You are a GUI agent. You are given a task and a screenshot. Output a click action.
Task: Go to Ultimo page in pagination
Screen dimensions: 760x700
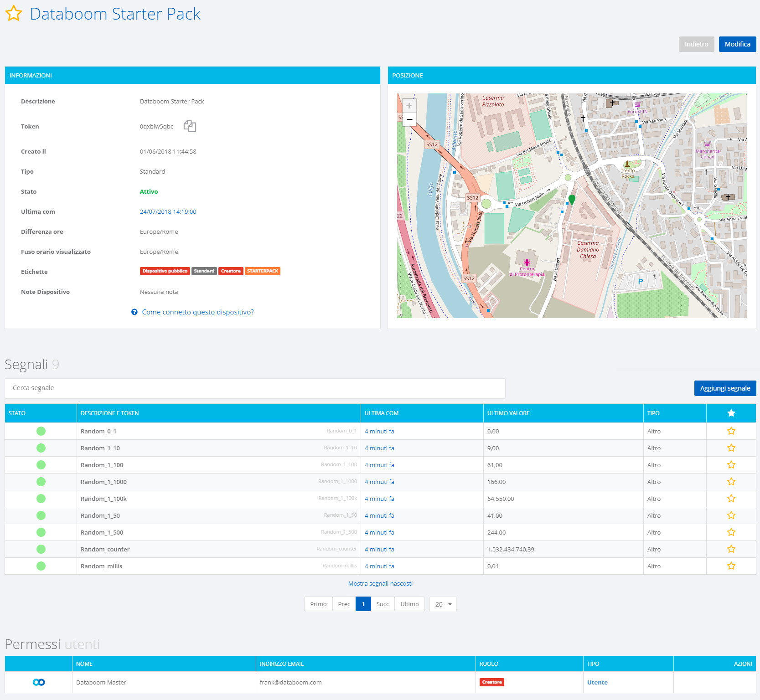(409, 604)
